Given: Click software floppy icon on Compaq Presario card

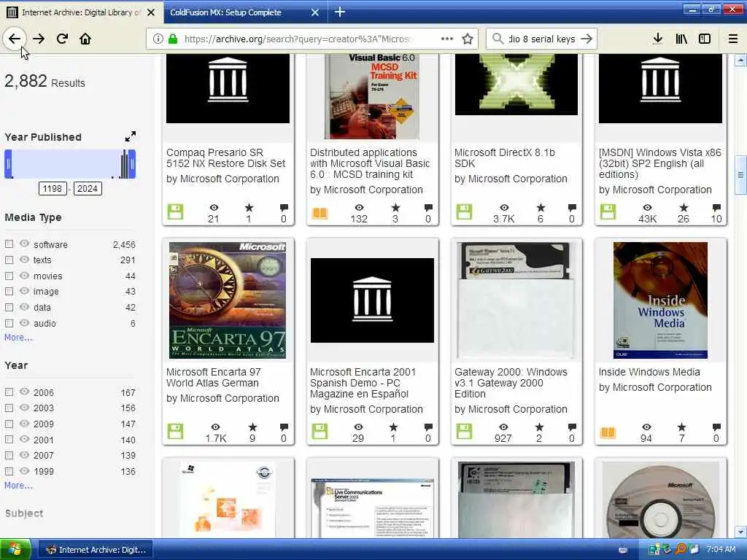Looking at the screenshot, I should pyautogui.click(x=175, y=211).
